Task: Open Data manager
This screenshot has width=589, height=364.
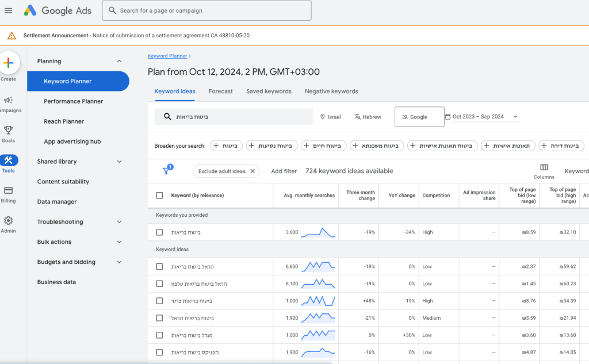Action: [x=57, y=202]
